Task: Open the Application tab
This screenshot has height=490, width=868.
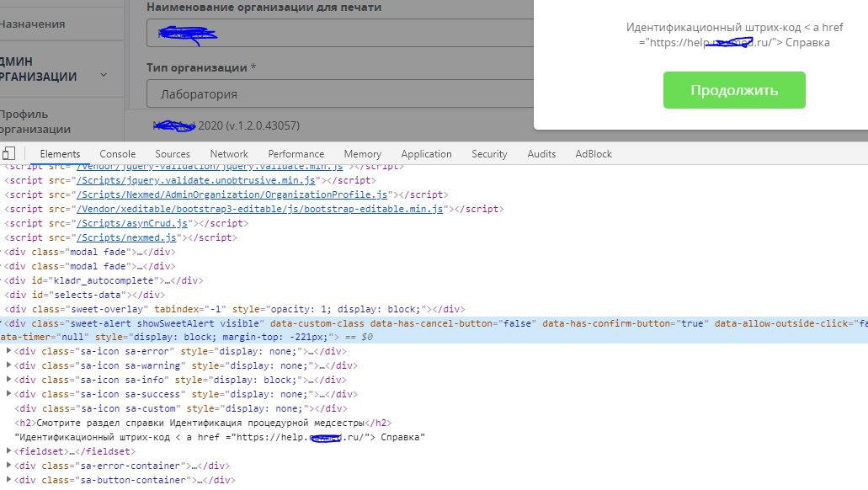Action: pyautogui.click(x=426, y=154)
